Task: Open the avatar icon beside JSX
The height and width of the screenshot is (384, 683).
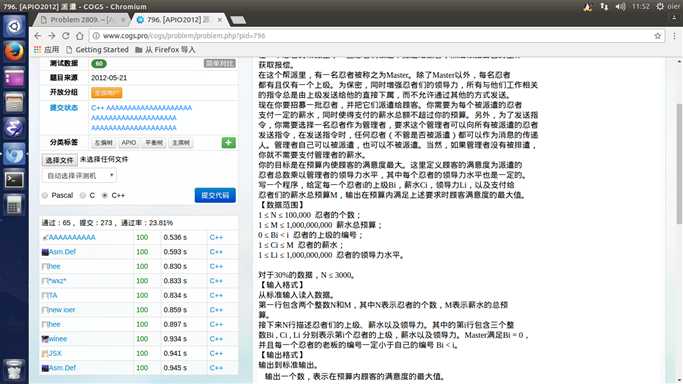Action: pos(45,354)
